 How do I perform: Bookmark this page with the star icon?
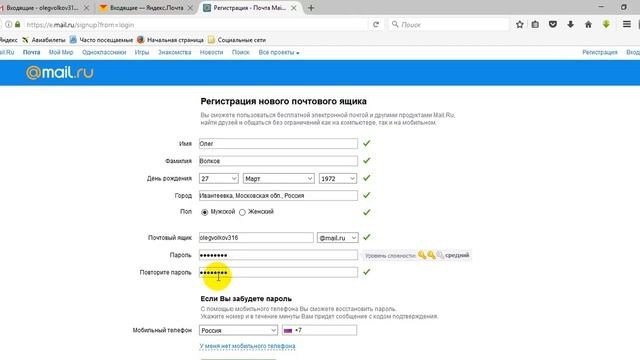click(520, 24)
